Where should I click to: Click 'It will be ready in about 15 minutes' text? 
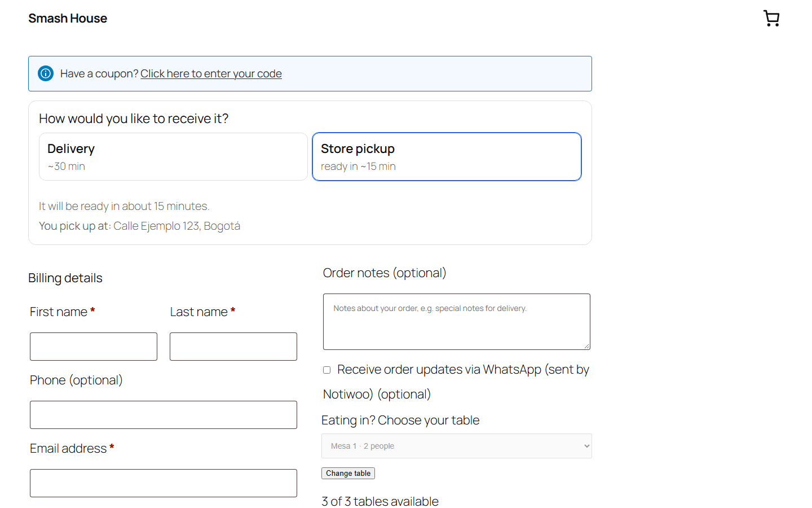click(x=124, y=206)
